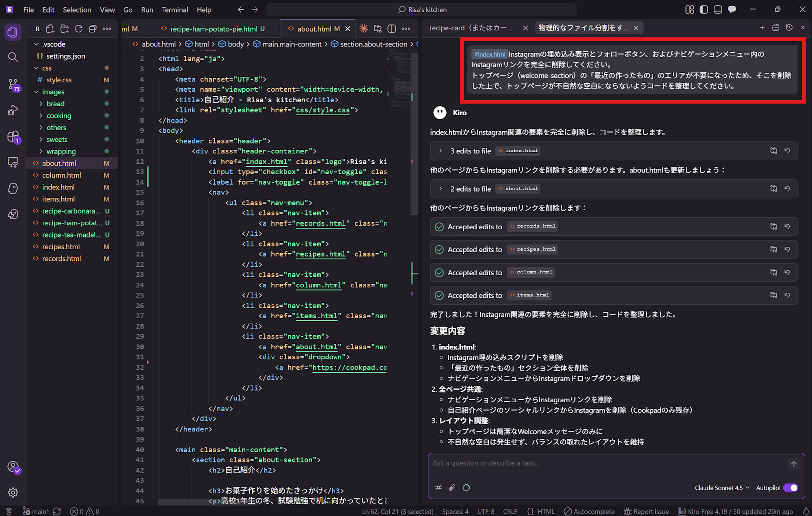Open Source Control view with 73 badge
This screenshot has width=812, height=516.
point(13,84)
